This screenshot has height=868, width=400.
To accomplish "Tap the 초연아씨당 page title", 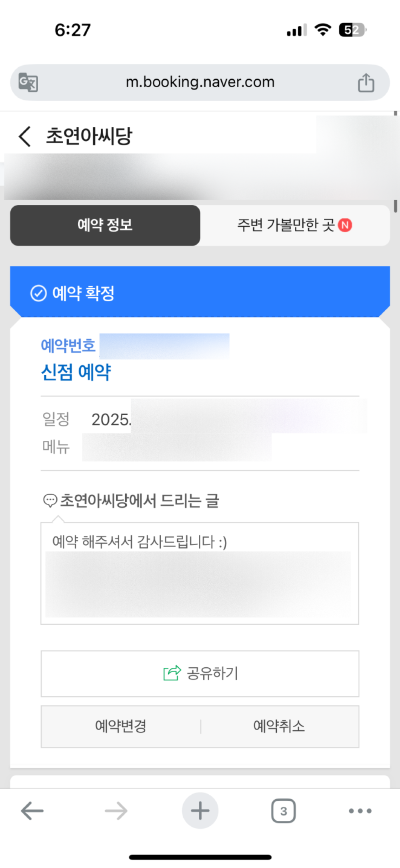I will tap(89, 136).
